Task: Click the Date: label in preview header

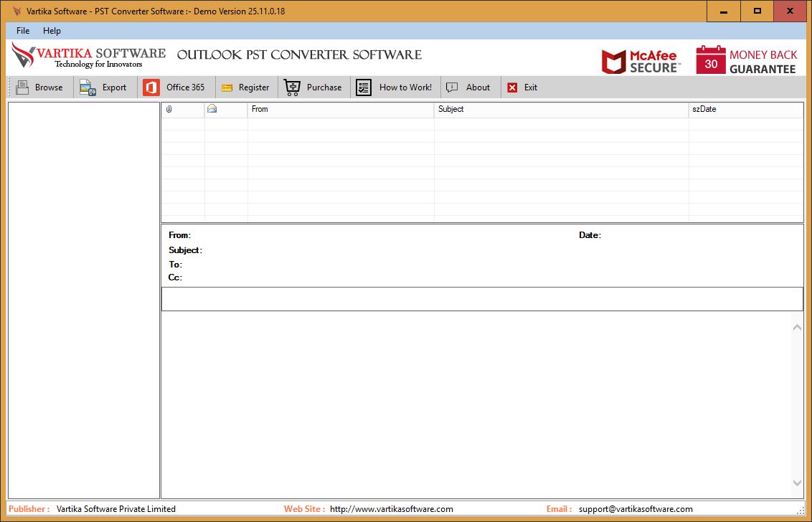Action: [590, 235]
